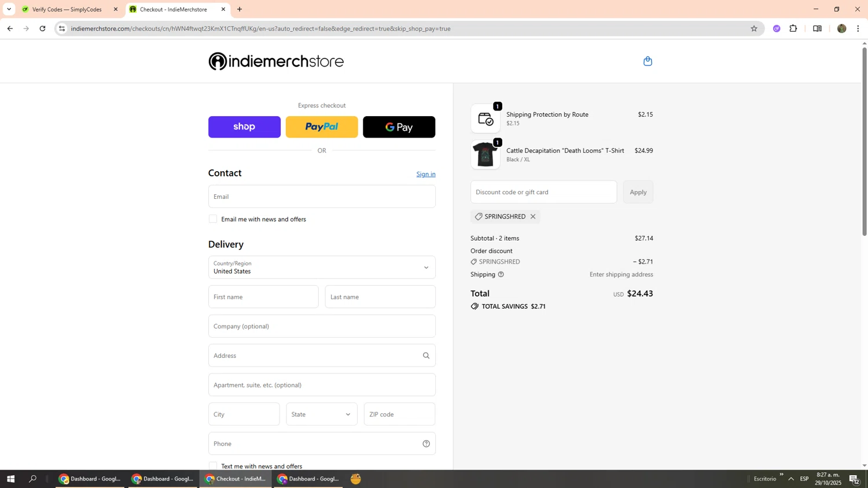This screenshot has height=488, width=868.
Task: Open the orange app in the taskbar
Action: coord(356,479)
